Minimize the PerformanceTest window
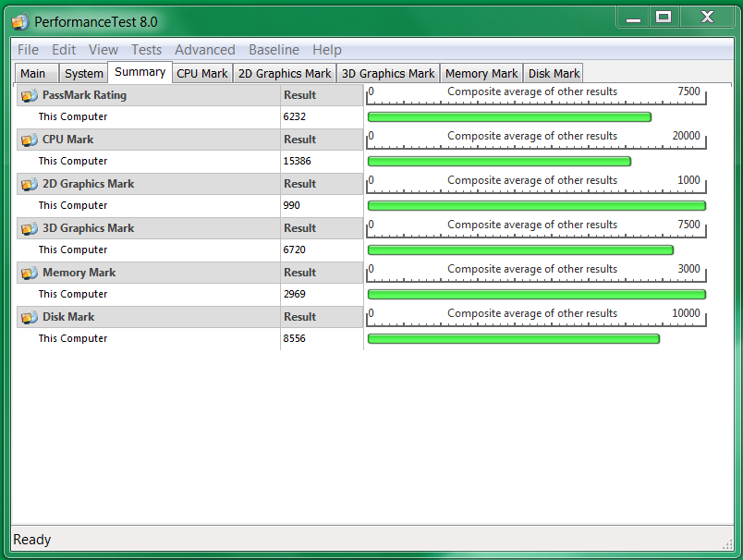The width and height of the screenshot is (743, 560). pos(633,18)
